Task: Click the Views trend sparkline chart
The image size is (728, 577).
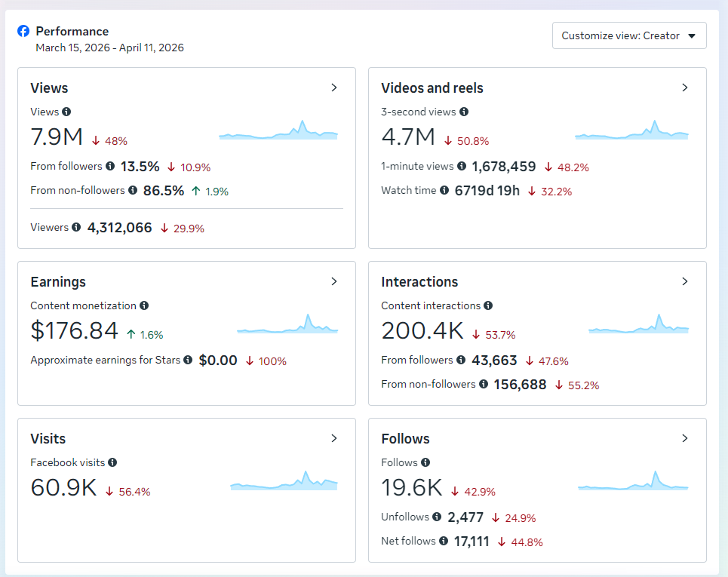Action: pos(278,132)
